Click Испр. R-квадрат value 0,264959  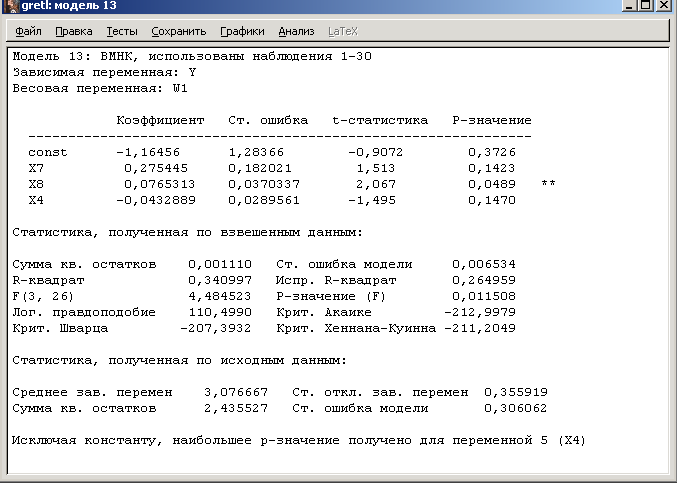tap(484, 280)
